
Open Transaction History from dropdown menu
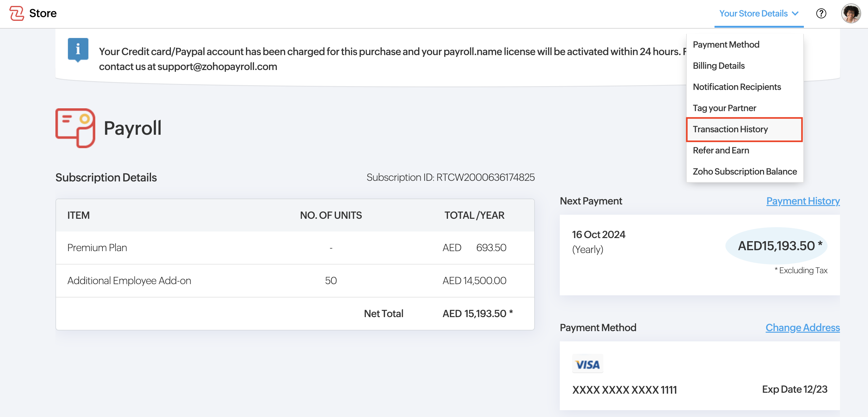point(730,129)
